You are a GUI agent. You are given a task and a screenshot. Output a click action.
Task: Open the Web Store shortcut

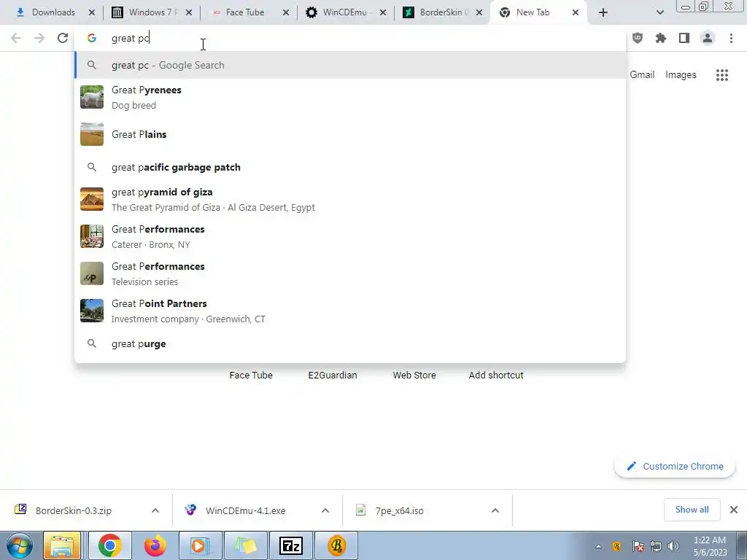[414, 375]
